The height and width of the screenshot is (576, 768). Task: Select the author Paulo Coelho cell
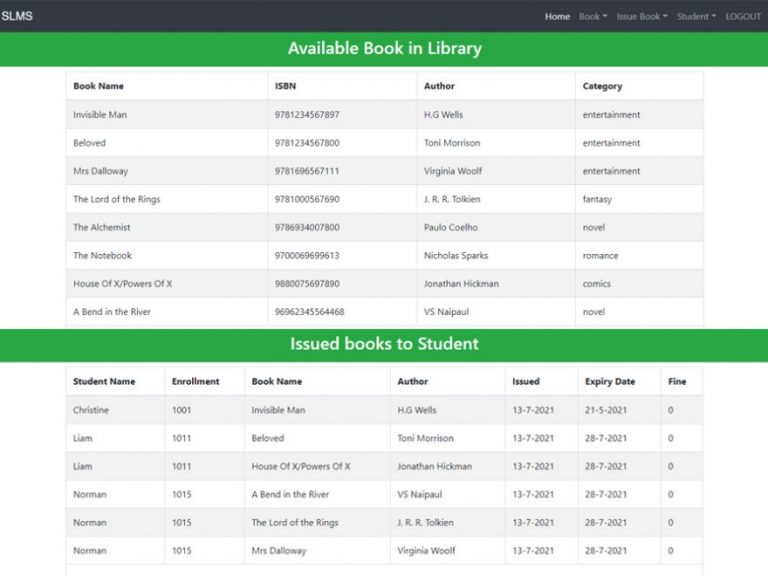tap(450, 227)
